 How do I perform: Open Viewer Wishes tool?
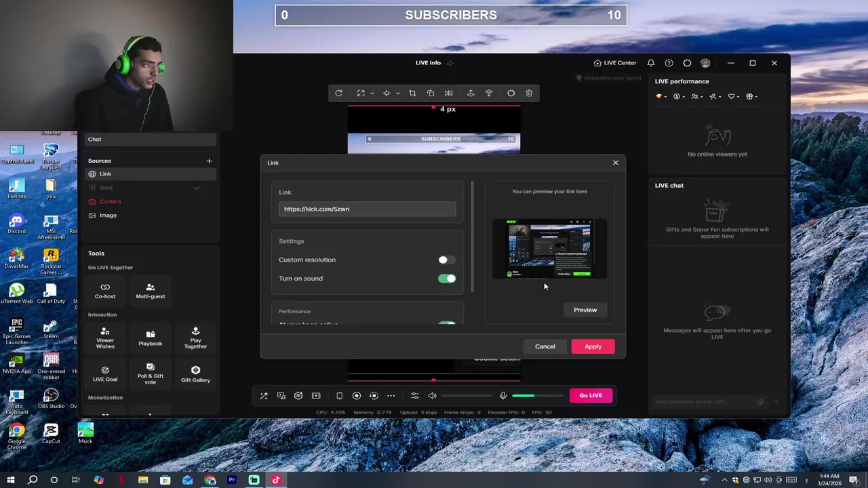pos(105,338)
